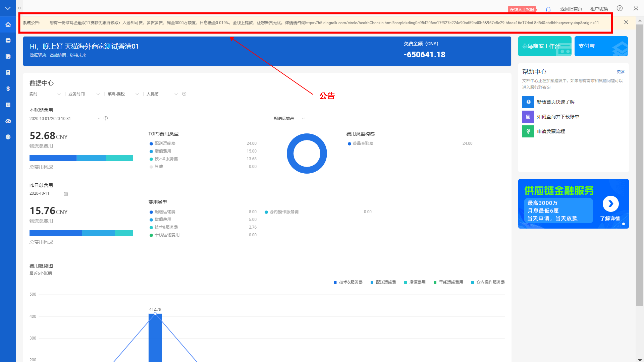Open the 配送运输费 dropdown

(x=289, y=119)
